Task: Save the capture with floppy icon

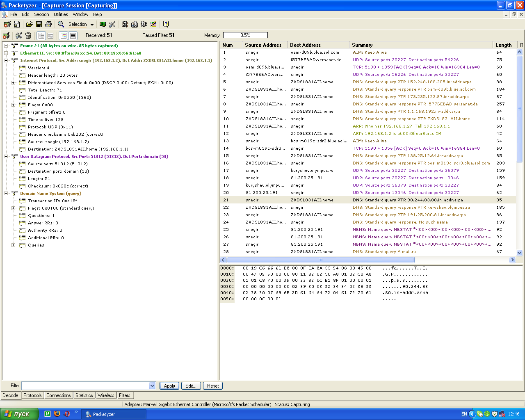Action: pyautogui.click(x=39, y=24)
